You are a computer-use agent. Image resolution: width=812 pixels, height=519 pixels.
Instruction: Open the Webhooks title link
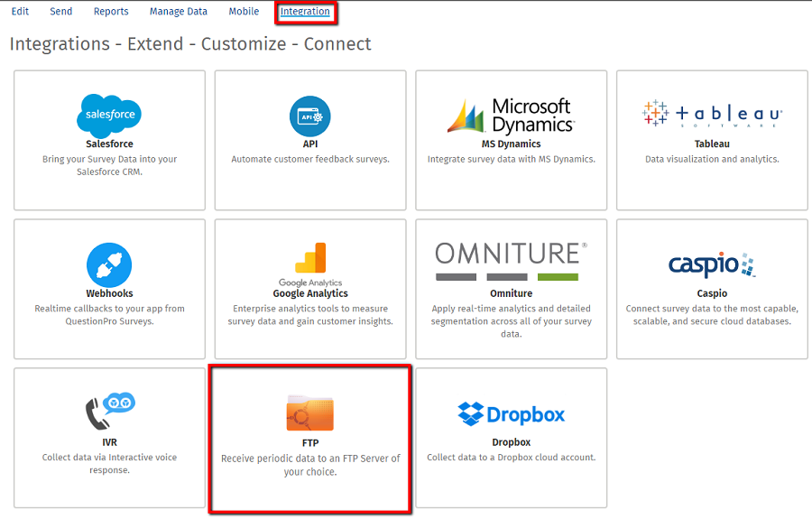click(109, 293)
